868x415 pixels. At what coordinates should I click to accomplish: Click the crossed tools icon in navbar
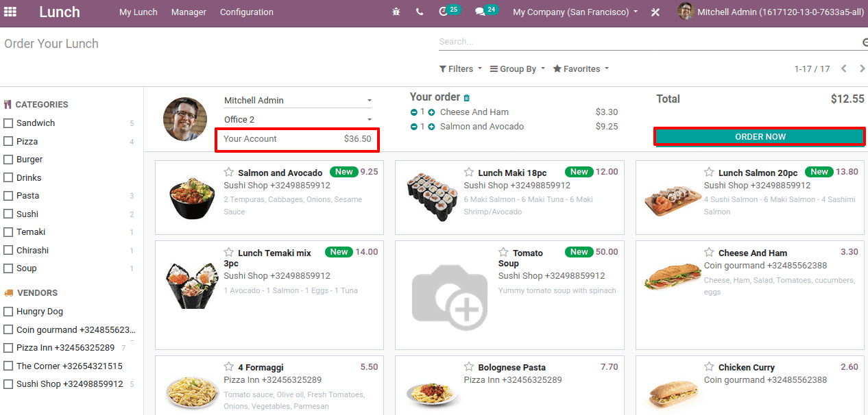tap(655, 12)
